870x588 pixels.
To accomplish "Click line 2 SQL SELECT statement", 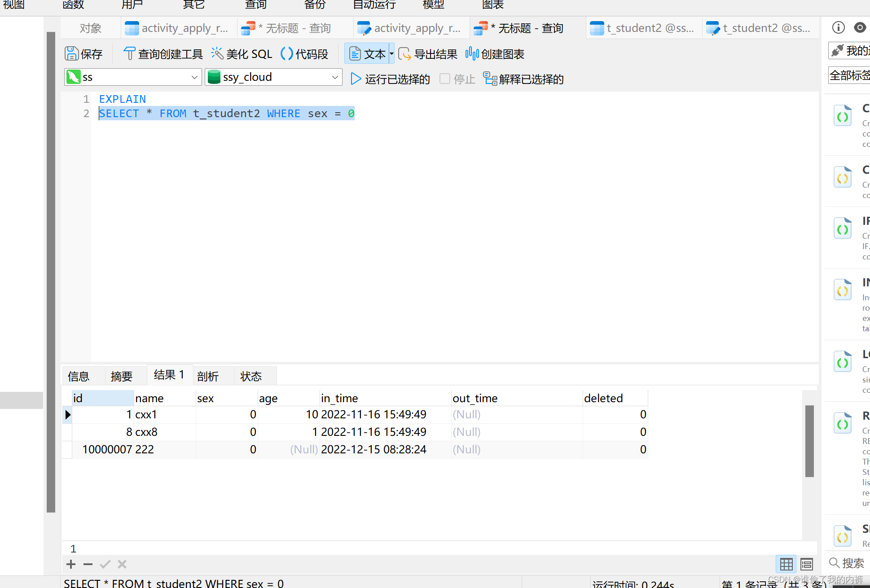I will point(227,114).
